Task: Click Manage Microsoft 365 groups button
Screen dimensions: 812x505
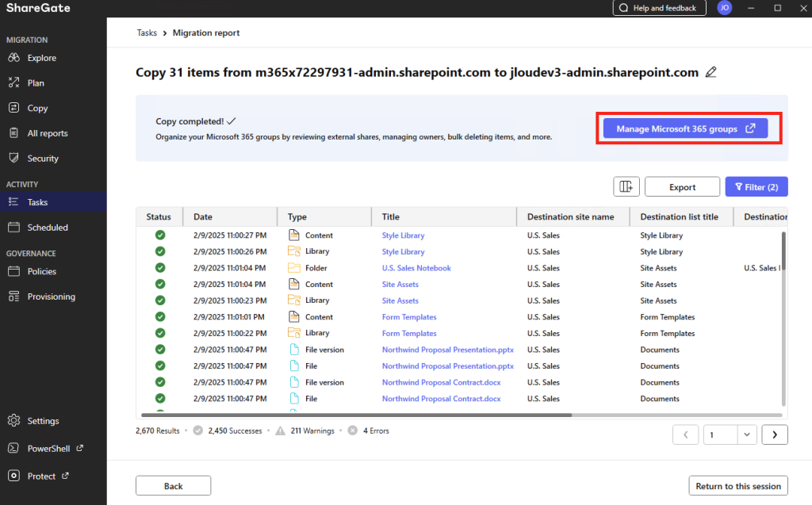Action: pos(686,128)
